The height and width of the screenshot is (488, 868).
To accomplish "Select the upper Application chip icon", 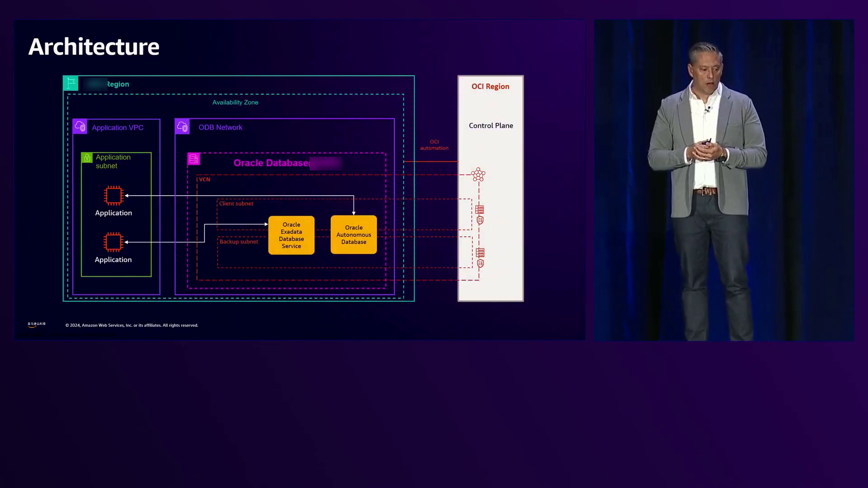I will [113, 196].
